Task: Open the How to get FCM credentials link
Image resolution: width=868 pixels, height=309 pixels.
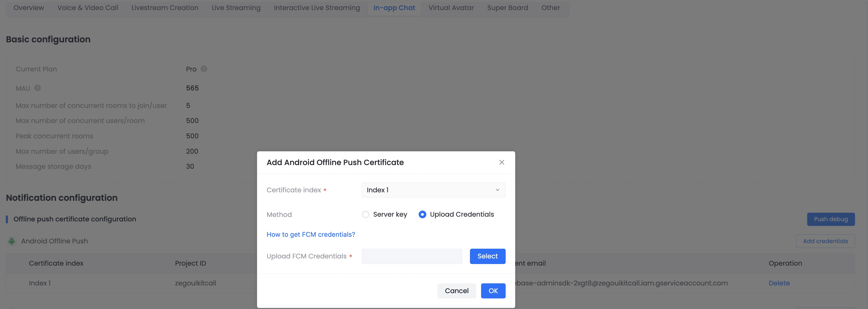Action: [311, 235]
